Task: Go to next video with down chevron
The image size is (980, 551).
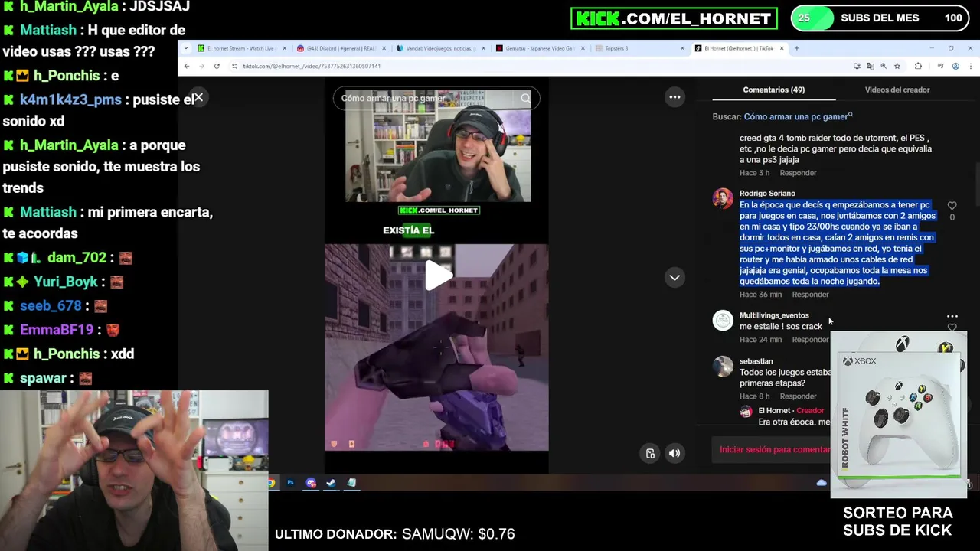Action: [x=675, y=278]
